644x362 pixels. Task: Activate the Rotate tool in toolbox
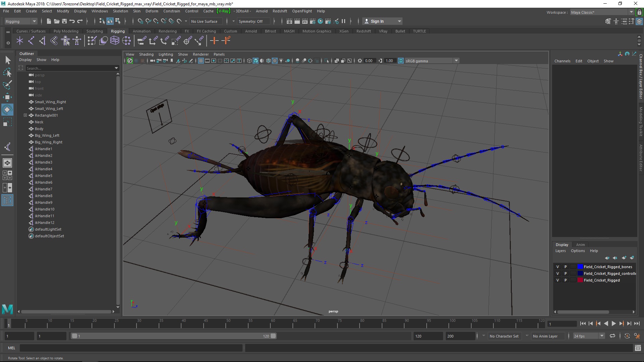pyautogui.click(x=7, y=109)
